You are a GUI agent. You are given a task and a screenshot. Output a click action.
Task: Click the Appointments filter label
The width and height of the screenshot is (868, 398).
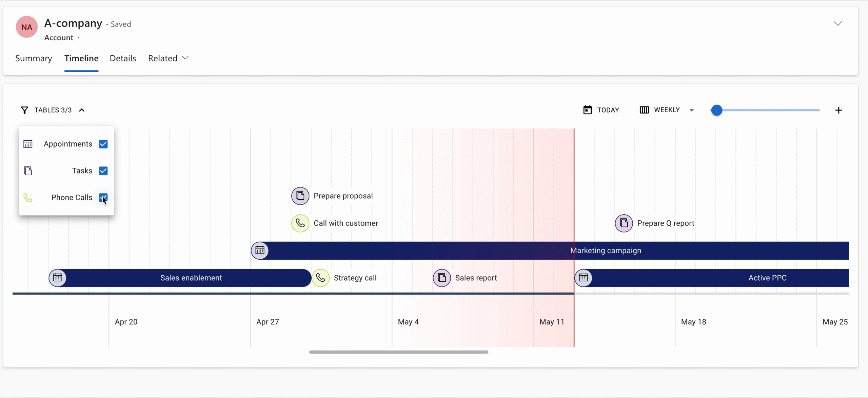coord(68,144)
